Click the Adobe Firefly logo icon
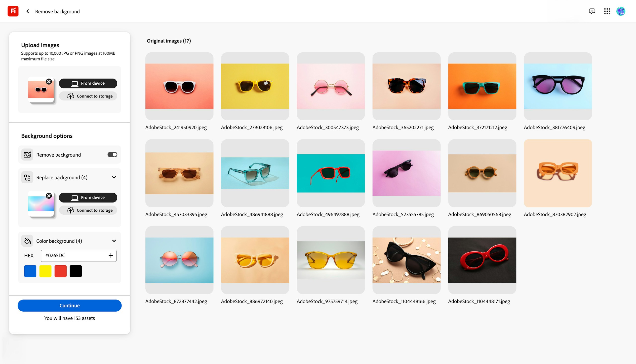 click(x=13, y=11)
